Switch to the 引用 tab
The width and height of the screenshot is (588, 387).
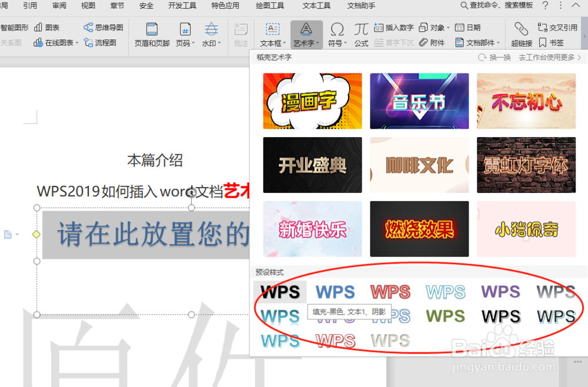click(x=30, y=5)
